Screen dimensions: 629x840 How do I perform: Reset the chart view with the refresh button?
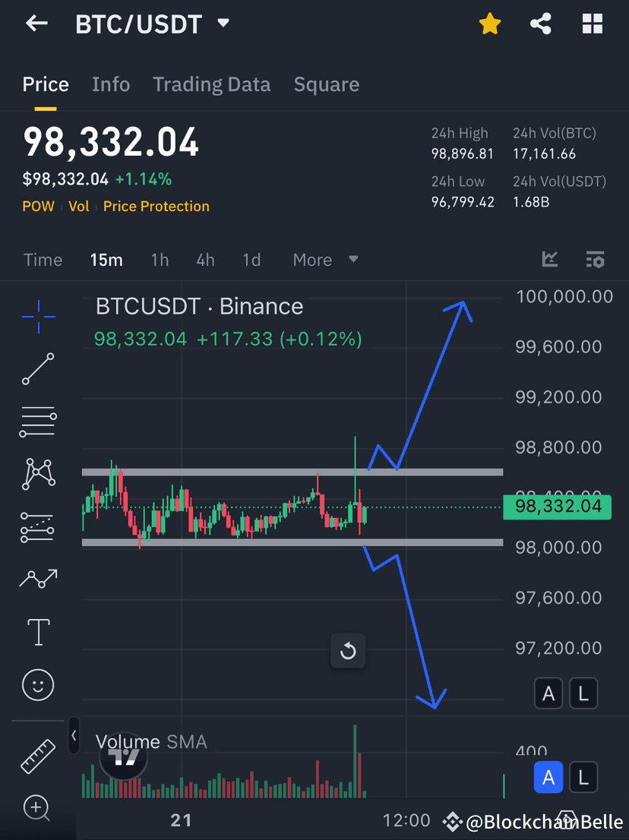[x=348, y=651]
